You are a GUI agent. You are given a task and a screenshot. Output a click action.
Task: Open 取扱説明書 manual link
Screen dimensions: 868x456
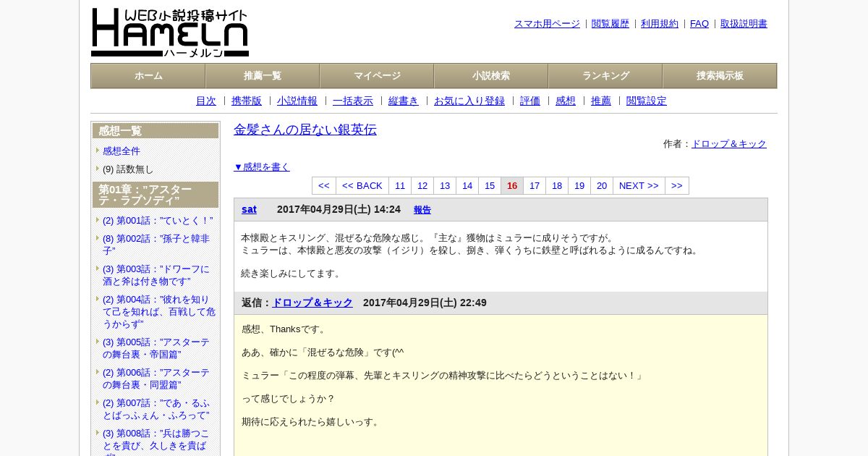coord(744,24)
